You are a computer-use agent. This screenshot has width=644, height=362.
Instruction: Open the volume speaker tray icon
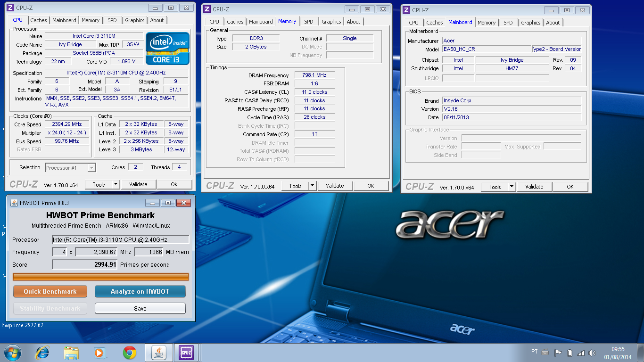[592, 353]
